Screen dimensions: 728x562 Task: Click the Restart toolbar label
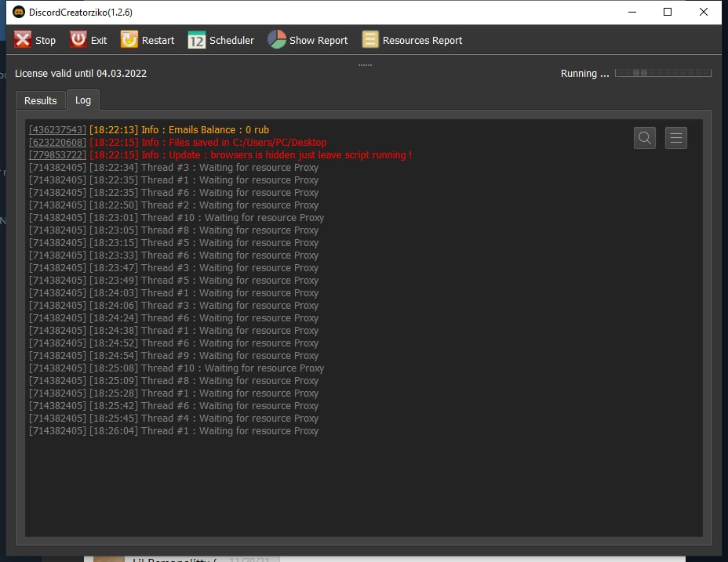(158, 41)
